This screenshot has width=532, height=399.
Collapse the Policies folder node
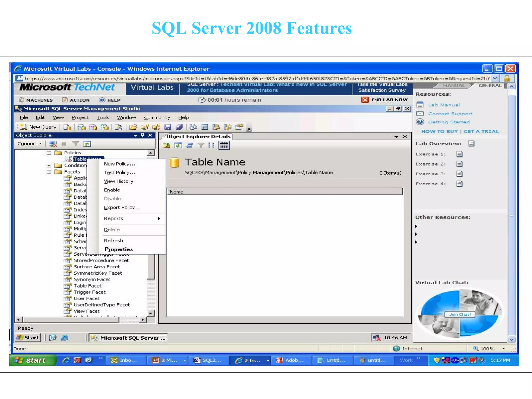click(x=49, y=153)
